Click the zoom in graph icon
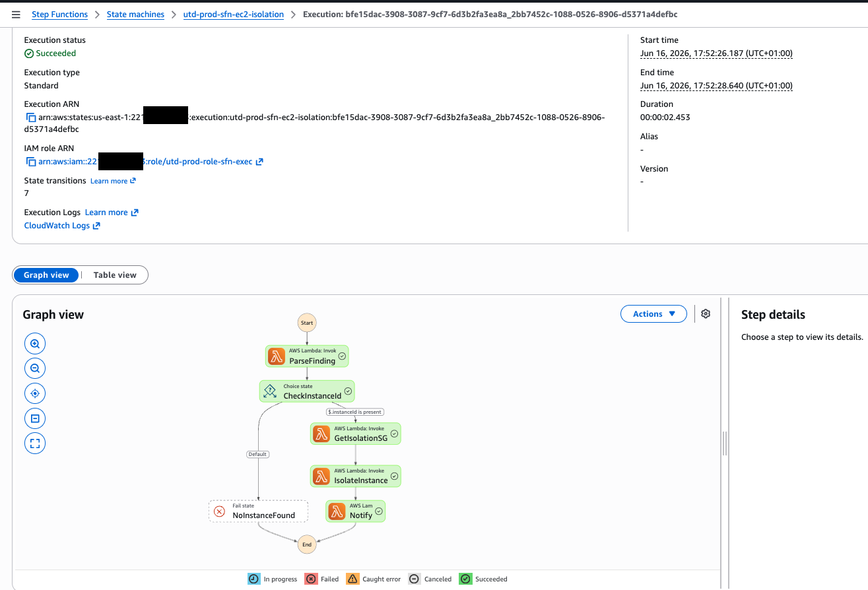This screenshot has width=868, height=590. coord(35,344)
